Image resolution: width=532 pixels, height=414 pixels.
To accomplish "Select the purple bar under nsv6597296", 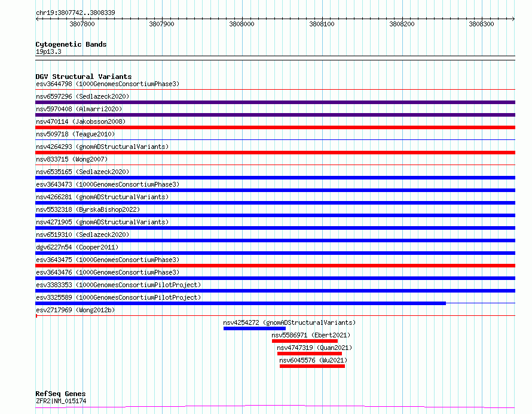I will (275, 102).
